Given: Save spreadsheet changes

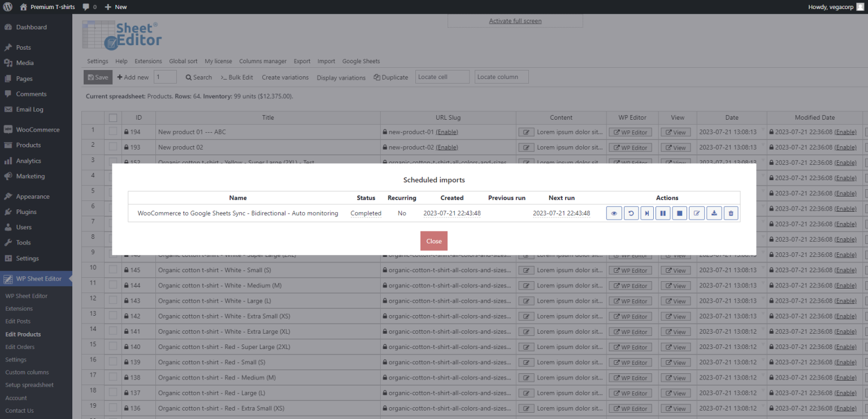Looking at the screenshot, I should click(98, 77).
